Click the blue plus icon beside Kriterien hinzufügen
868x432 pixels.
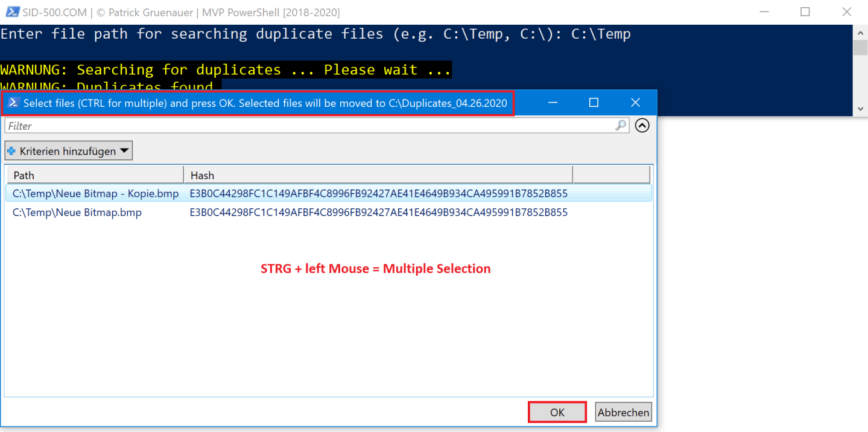point(11,151)
